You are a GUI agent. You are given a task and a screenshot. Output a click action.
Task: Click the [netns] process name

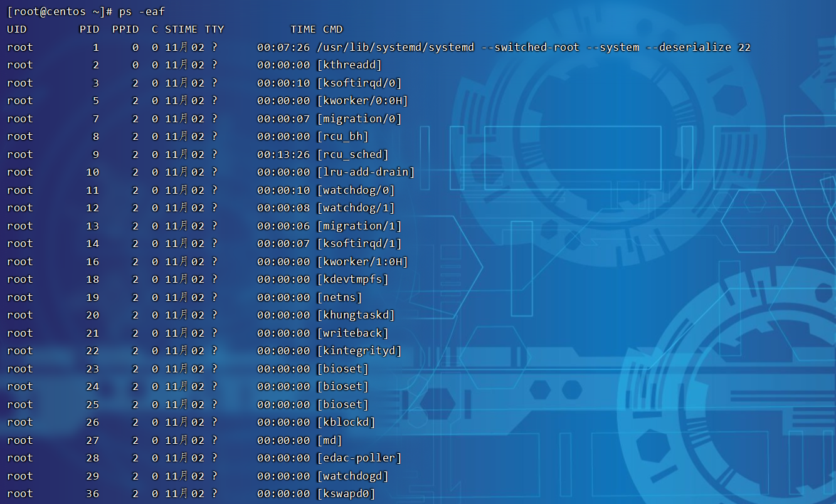point(340,297)
